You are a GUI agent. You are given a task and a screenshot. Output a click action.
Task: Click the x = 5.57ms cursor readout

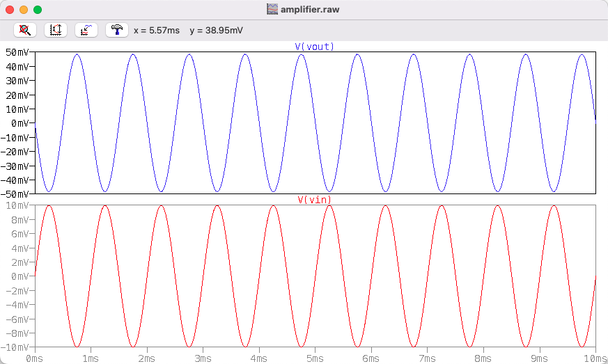(157, 30)
